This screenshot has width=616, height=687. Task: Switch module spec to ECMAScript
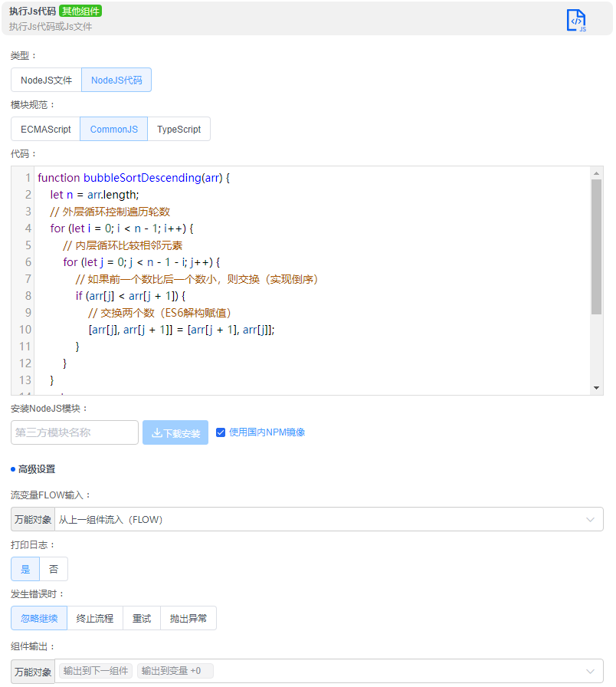tap(44, 129)
